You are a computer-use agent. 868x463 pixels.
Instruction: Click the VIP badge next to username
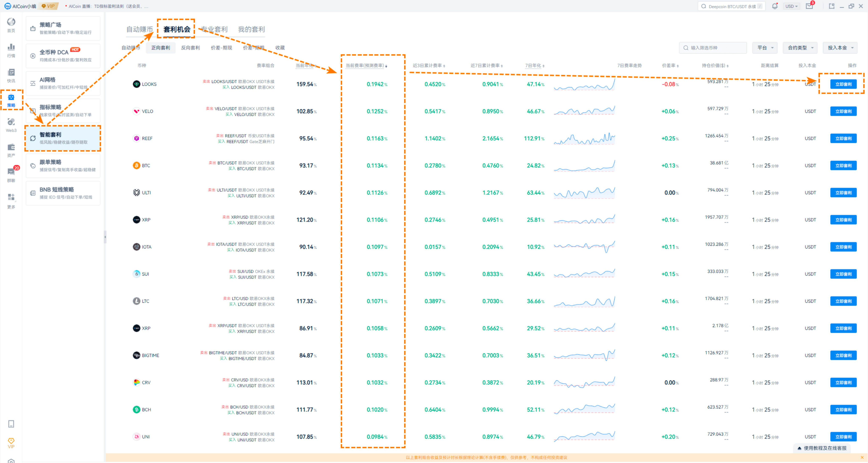click(x=49, y=6)
